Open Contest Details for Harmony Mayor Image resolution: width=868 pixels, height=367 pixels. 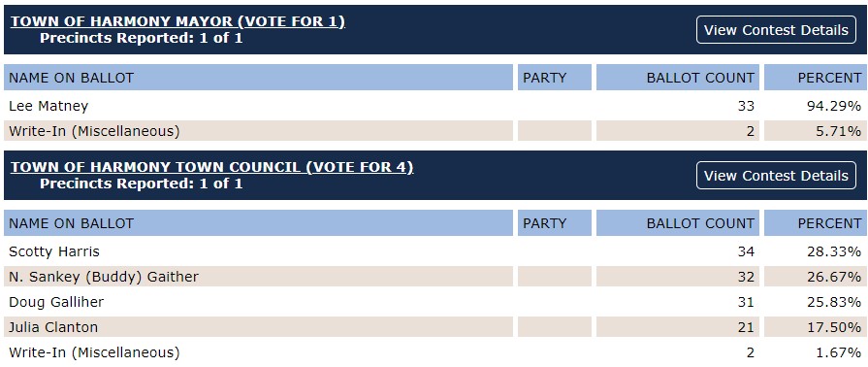[776, 30]
